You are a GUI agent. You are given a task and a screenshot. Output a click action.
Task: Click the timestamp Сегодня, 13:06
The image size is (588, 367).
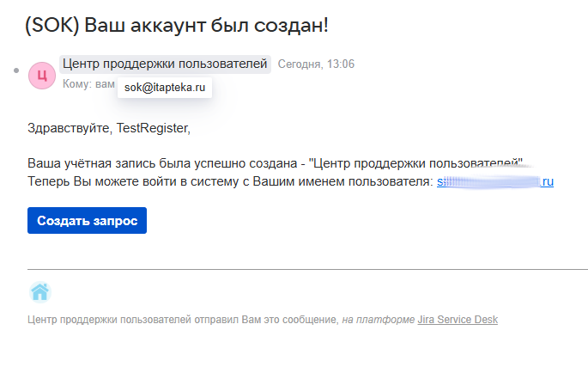tap(316, 64)
